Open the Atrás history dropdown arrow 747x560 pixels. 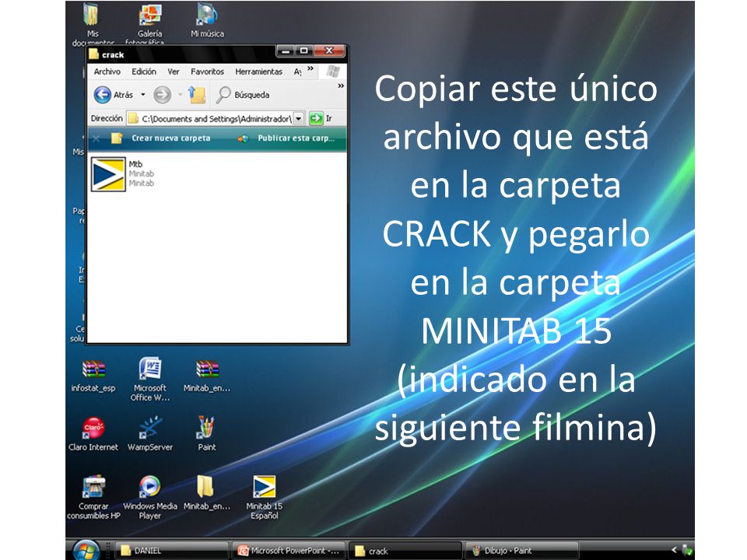142,95
